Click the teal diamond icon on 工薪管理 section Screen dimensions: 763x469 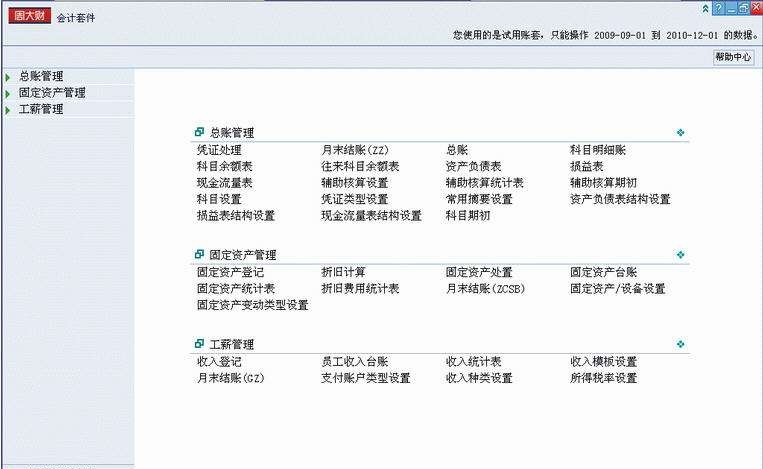pos(680,344)
